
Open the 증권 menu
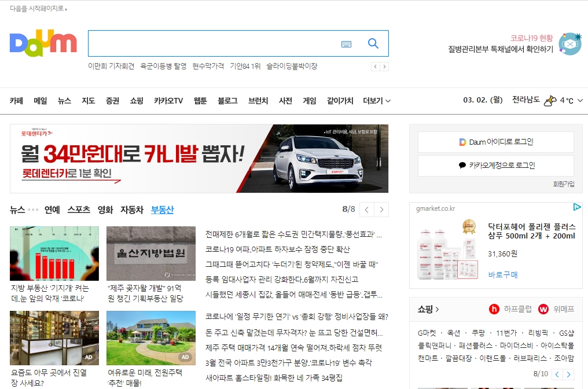point(112,101)
